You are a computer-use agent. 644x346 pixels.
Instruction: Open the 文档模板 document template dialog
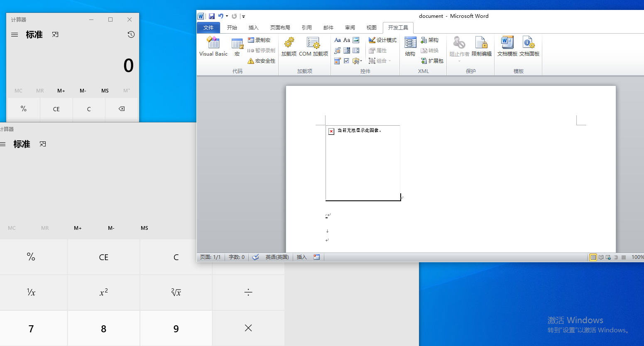(507, 46)
